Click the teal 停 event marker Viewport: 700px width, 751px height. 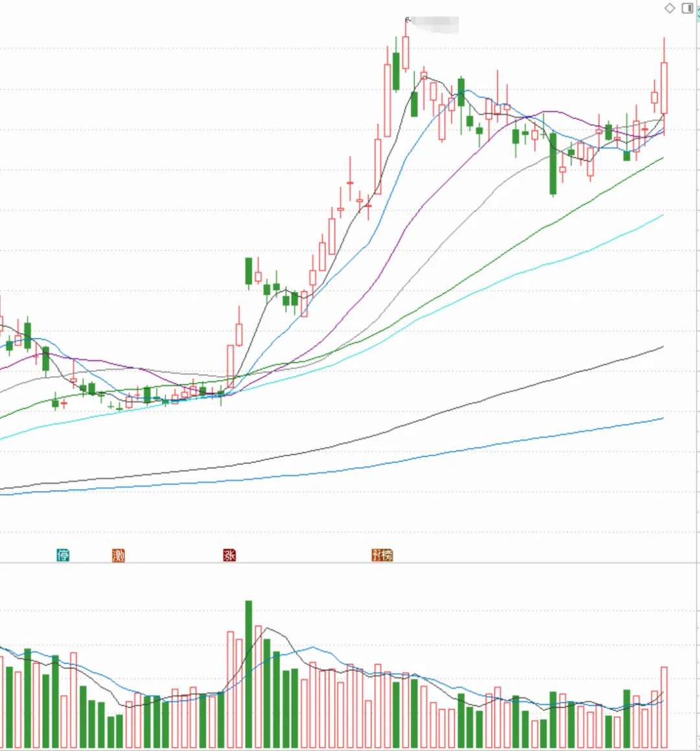point(64,555)
